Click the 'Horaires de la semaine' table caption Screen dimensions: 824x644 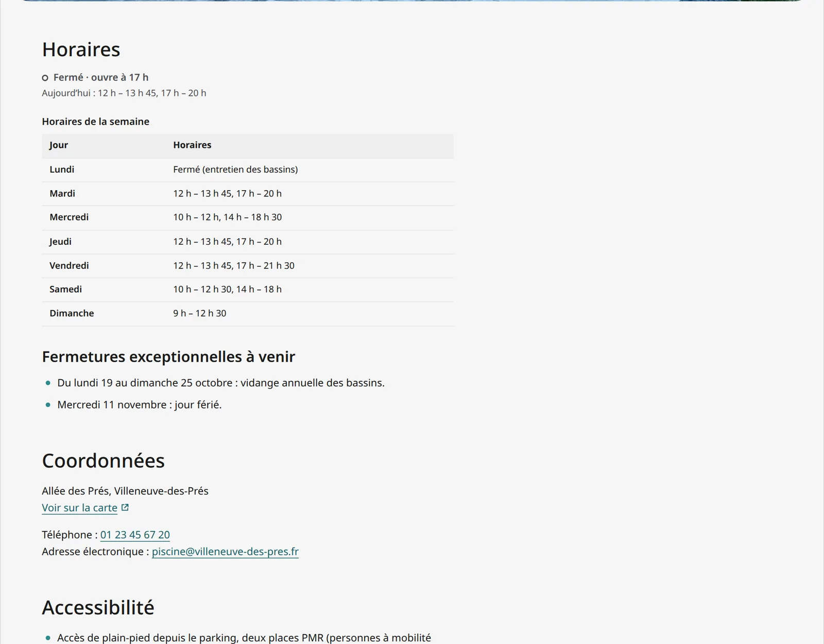point(96,122)
